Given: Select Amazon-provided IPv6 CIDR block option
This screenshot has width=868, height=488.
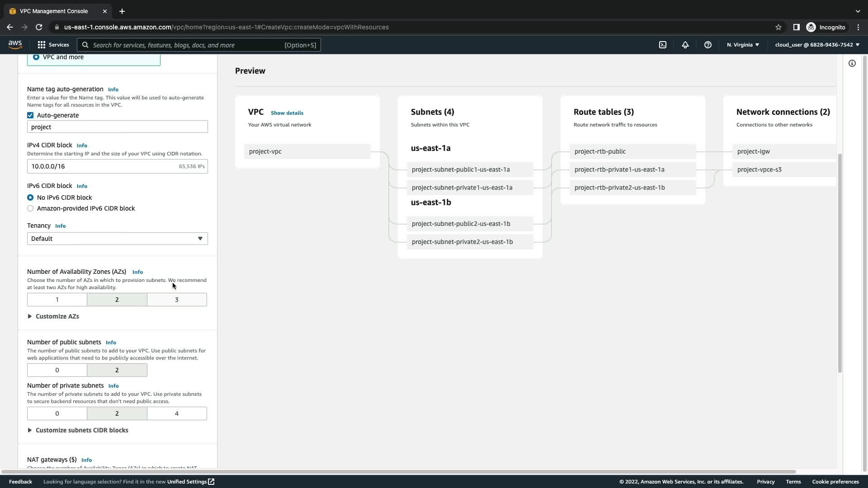Looking at the screenshot, I should (x=30, y=208).
